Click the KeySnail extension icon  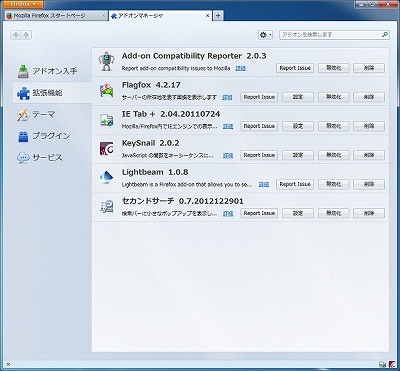point(107,149)
